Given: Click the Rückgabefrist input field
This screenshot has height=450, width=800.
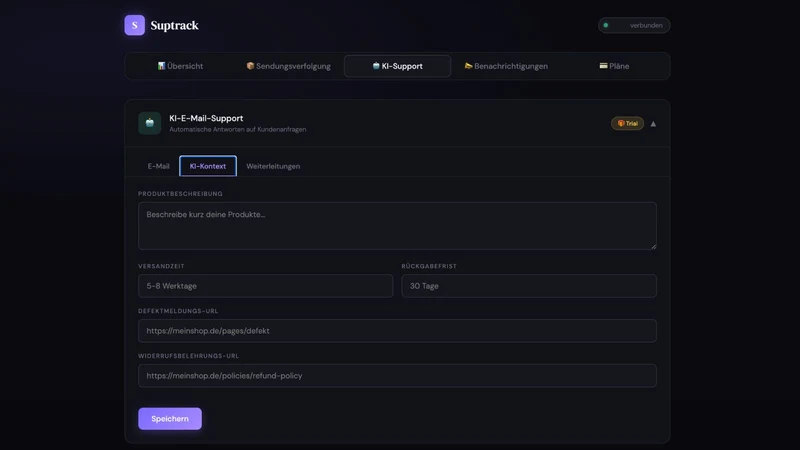Looking at the screenshot, I should coord(529,286).
